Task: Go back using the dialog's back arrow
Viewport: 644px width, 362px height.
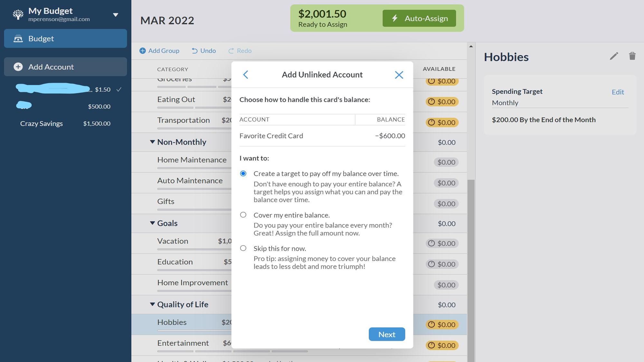Action: pos(246,75)
